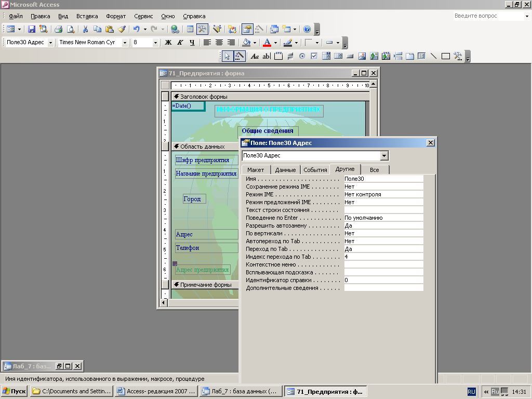
Task: Apply the fill/back color bucket
Action: coord(247,43)
